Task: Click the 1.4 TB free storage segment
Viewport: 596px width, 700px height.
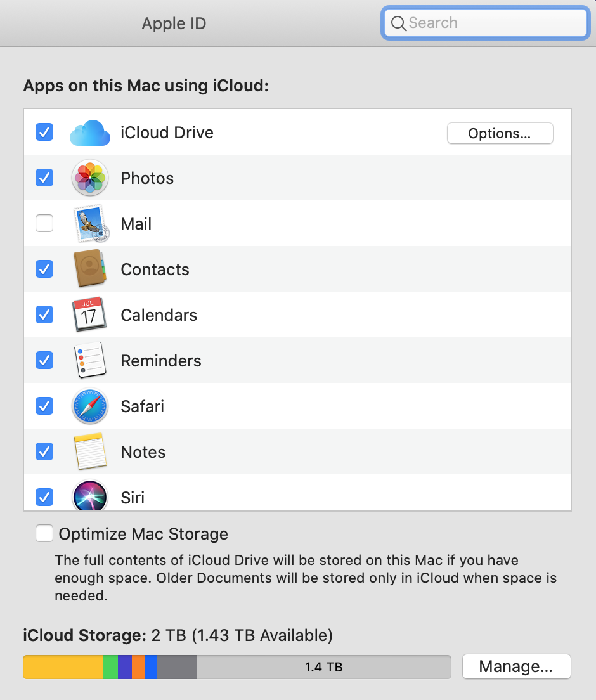Action: pos(323,667)
